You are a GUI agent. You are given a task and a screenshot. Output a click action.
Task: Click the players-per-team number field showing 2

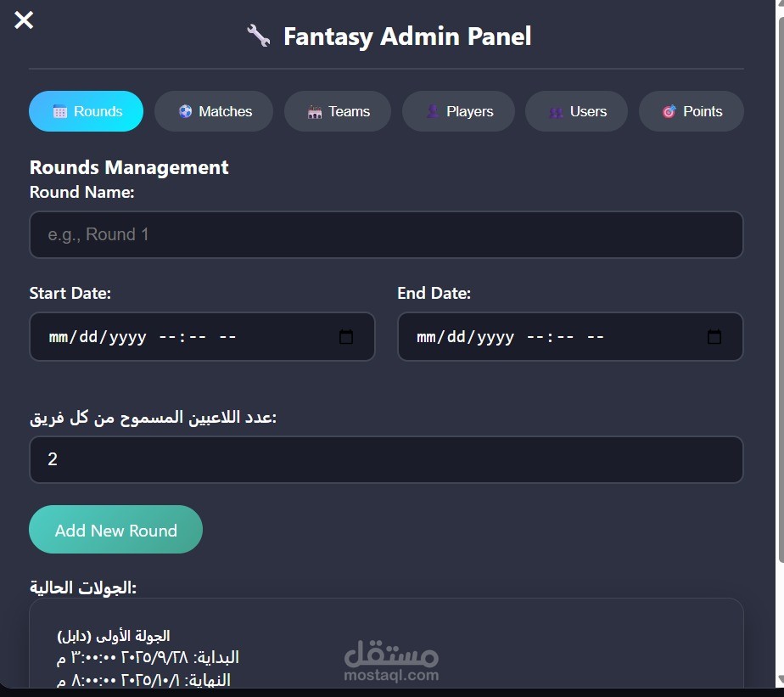pos(386,459)
